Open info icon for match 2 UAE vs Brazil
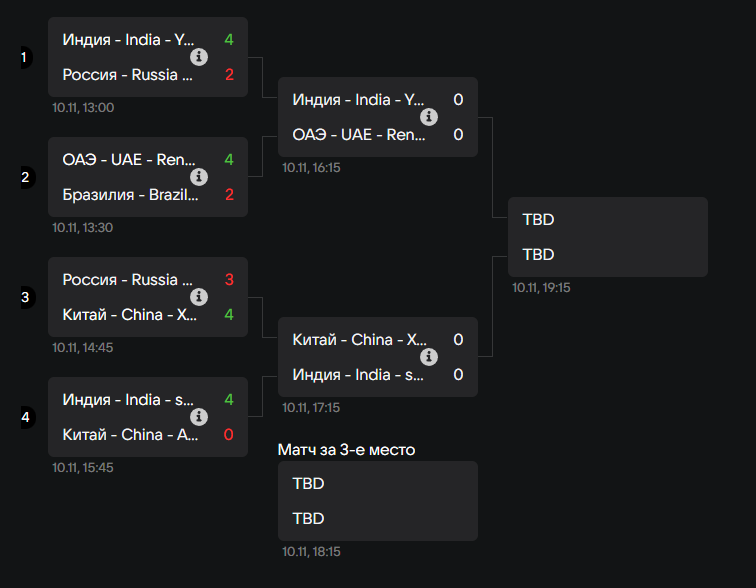Viewport: 756px width, 588px height. pos(199,177)
